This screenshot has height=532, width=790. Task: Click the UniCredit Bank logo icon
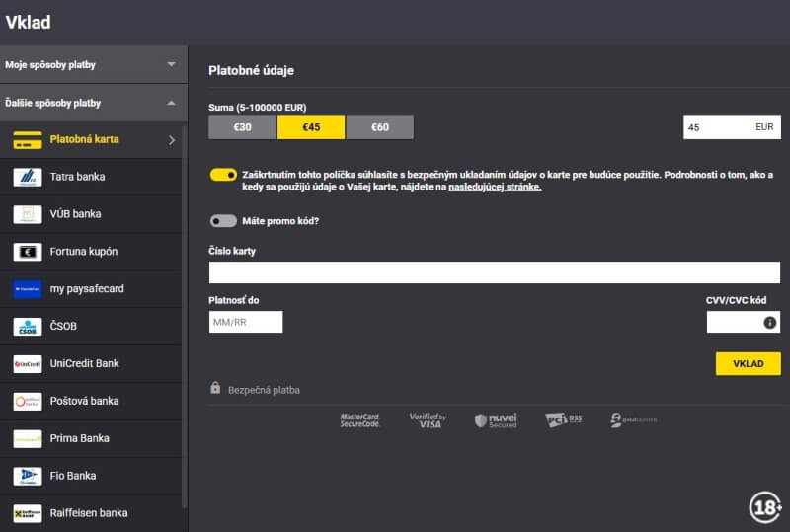(x=27, y=364)
